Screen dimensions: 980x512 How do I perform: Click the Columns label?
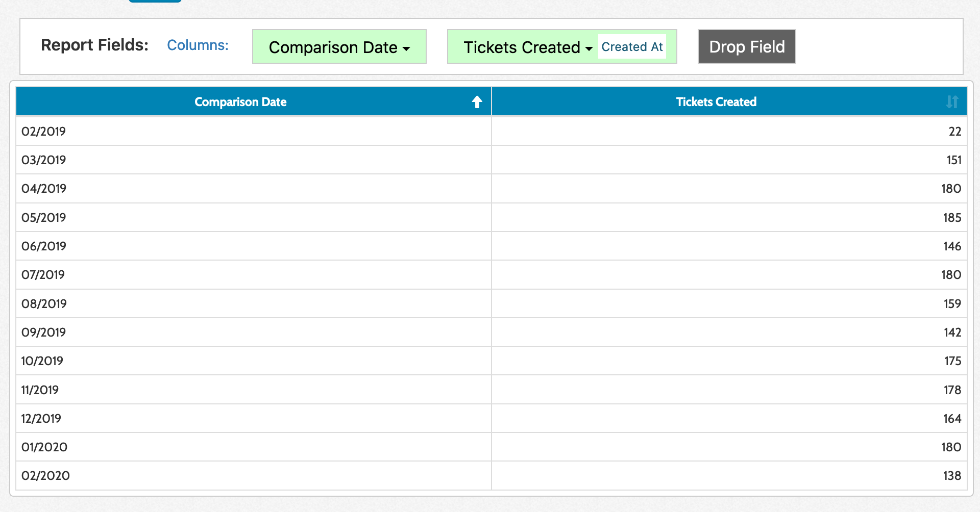tap(198, 45)
